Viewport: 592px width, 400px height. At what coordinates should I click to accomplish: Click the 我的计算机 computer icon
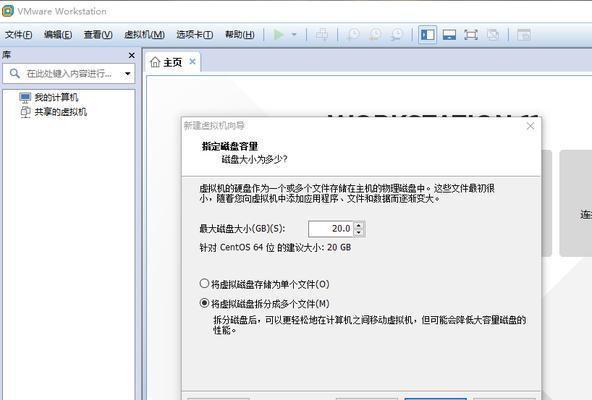[x=25, y=98]
